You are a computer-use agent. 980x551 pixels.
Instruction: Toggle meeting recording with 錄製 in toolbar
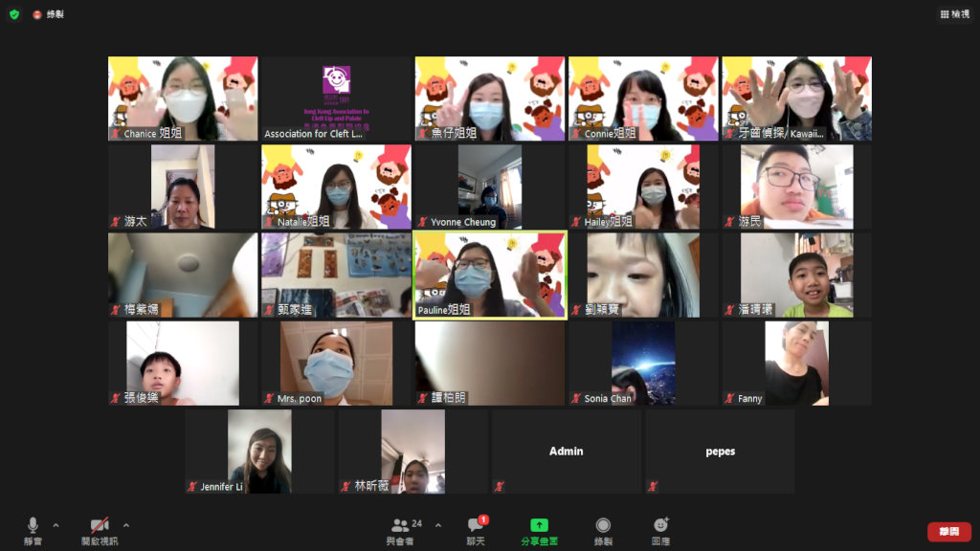click(603, 530)
